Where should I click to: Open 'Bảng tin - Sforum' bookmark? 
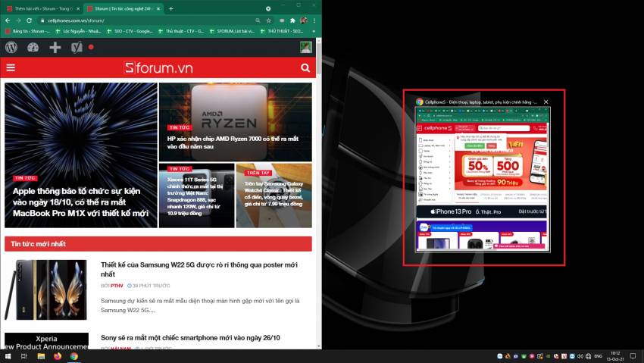pyautogui.click(x=27, y=31)
